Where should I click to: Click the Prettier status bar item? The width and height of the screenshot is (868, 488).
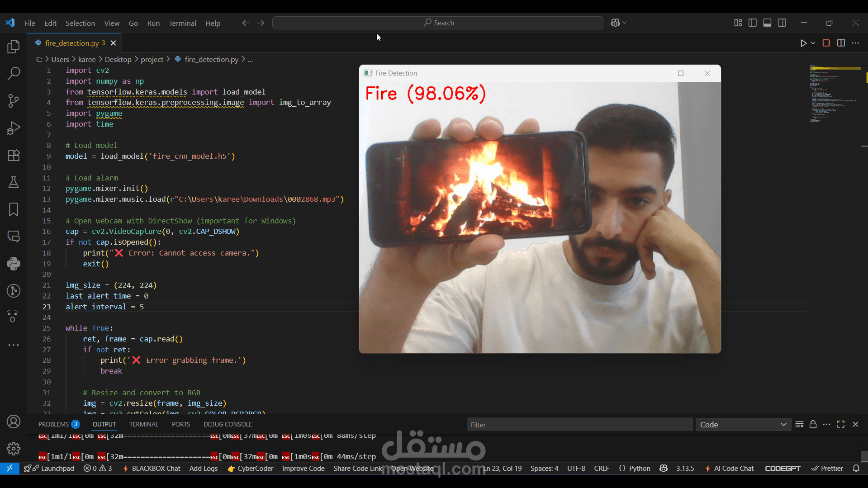[827, 468]
